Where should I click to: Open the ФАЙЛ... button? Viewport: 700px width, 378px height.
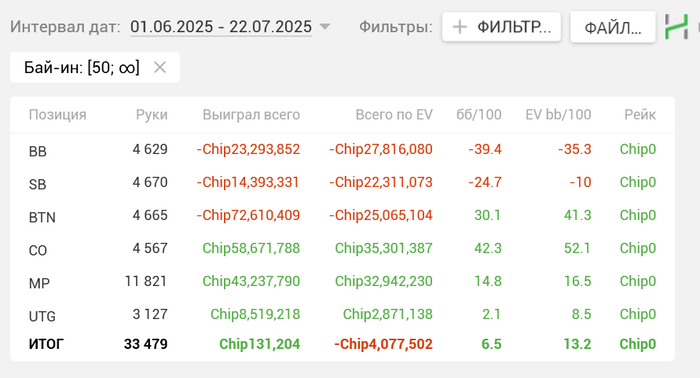[x=613, y=27]
